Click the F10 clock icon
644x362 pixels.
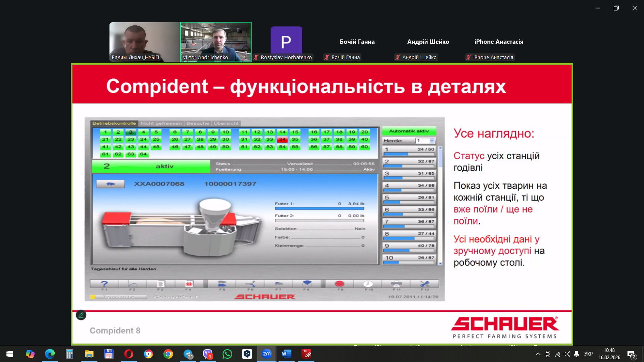tap(368, 284)
